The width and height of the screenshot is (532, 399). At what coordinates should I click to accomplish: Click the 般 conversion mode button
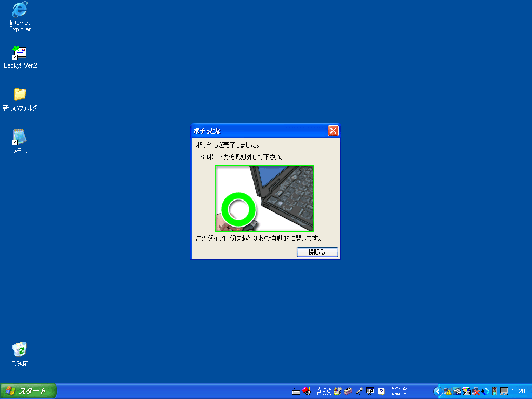click(327, 391)
